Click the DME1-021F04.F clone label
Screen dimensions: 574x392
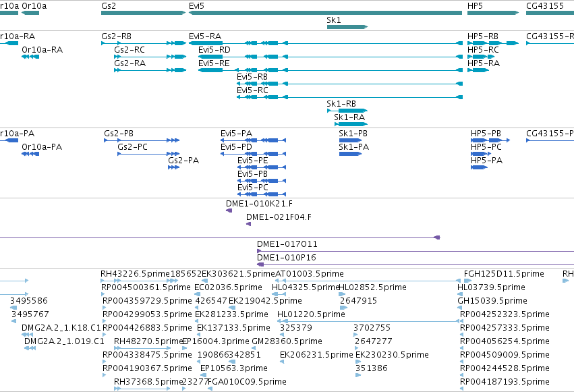coord(279,217)
